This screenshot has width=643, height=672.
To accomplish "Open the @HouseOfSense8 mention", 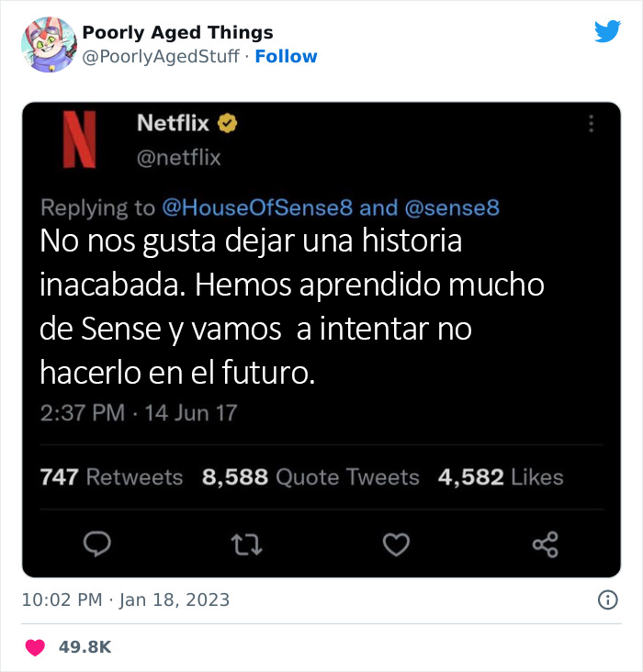I will click(257, 207).
